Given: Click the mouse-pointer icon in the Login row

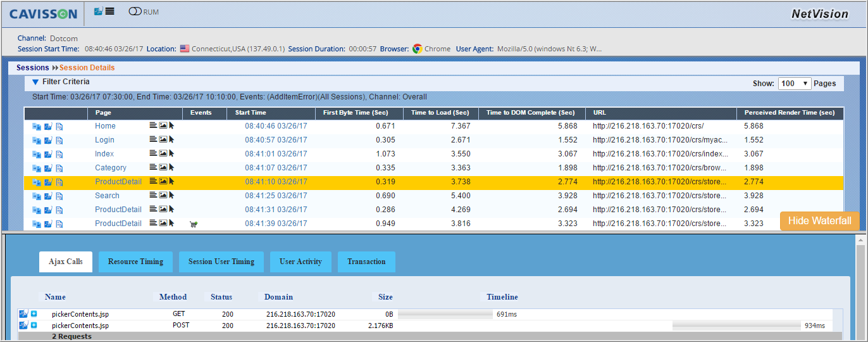Looking at the screenshot, I should click(171, 139).
